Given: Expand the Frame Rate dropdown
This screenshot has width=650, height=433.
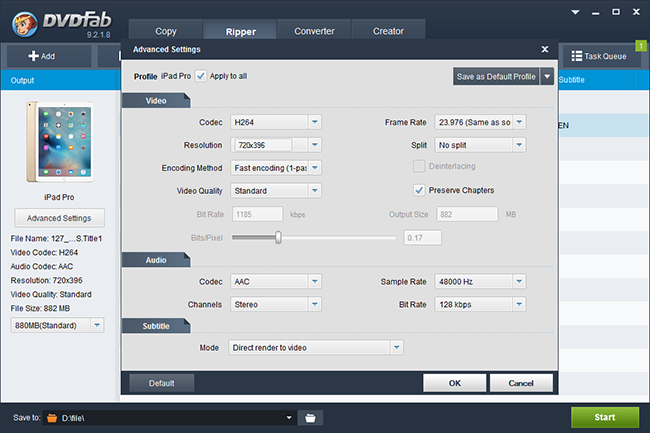Looking at the screenshot, I should [x=519, y=122].
